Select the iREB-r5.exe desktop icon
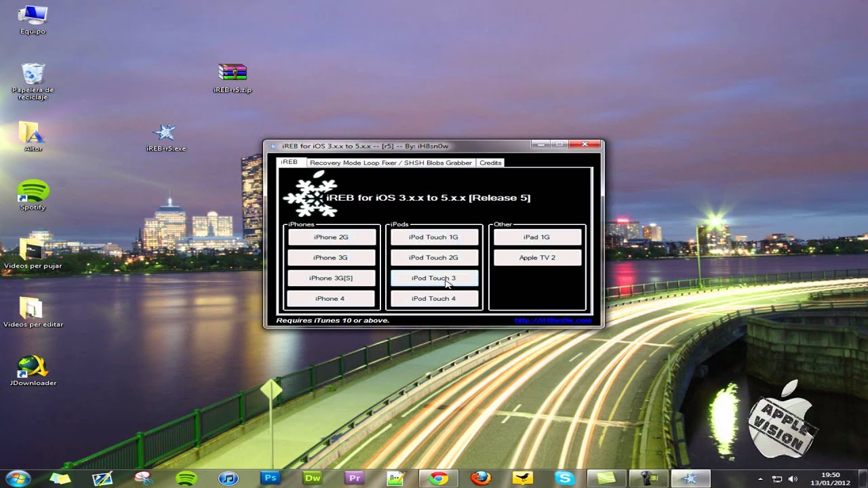This screenshot has width=868, height=488. [165, 137]
